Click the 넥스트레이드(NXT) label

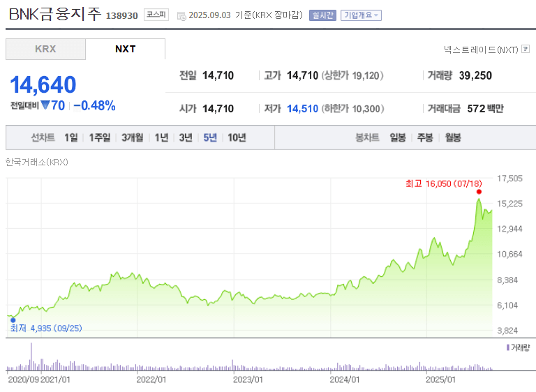point(481,50)
